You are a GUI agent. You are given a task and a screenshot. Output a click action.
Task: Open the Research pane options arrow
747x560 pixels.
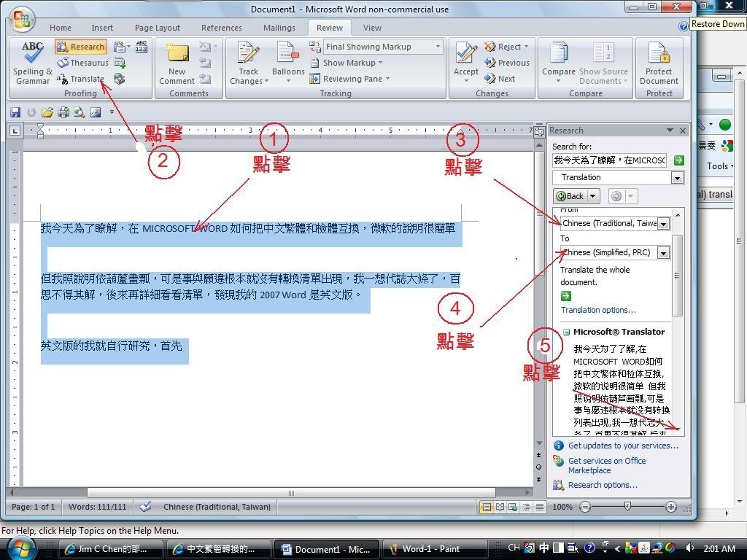pos(670,130)
